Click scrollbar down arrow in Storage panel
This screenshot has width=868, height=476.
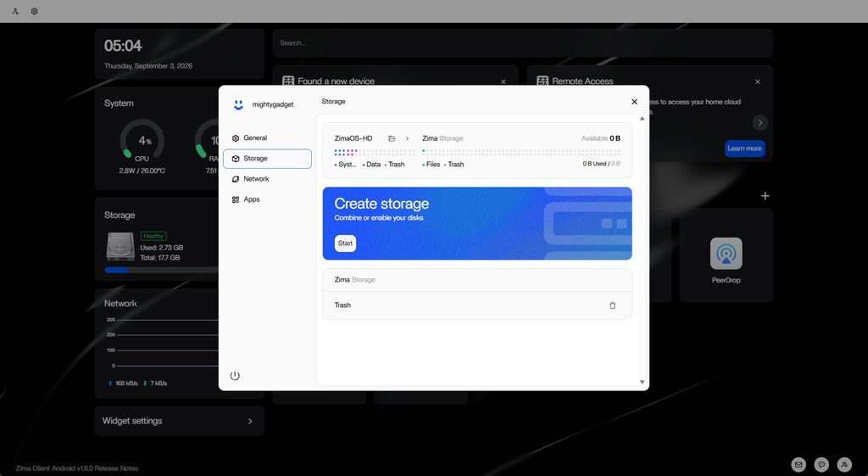point(643,382)
